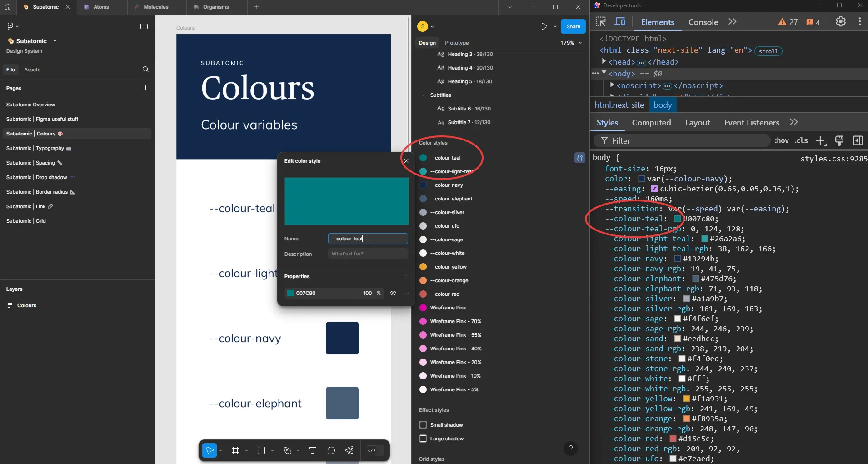Toggle visibility of the 007C80 fill
This screenshot has width=868, height=464.
(393, 293)
